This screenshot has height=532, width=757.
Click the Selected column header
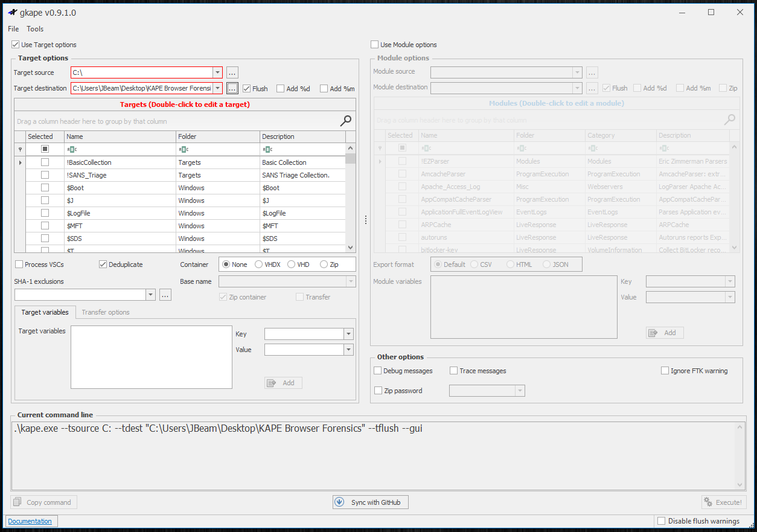(x=45, y=136)
